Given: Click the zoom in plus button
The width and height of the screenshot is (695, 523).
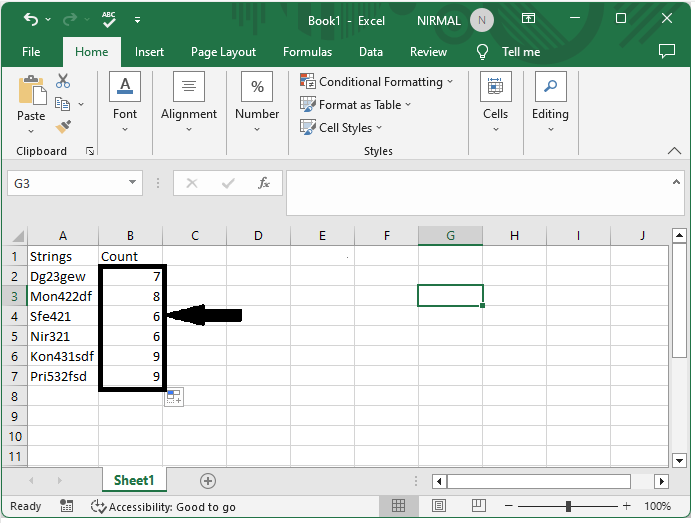Looking at the screenshot, I should point(626,506).
